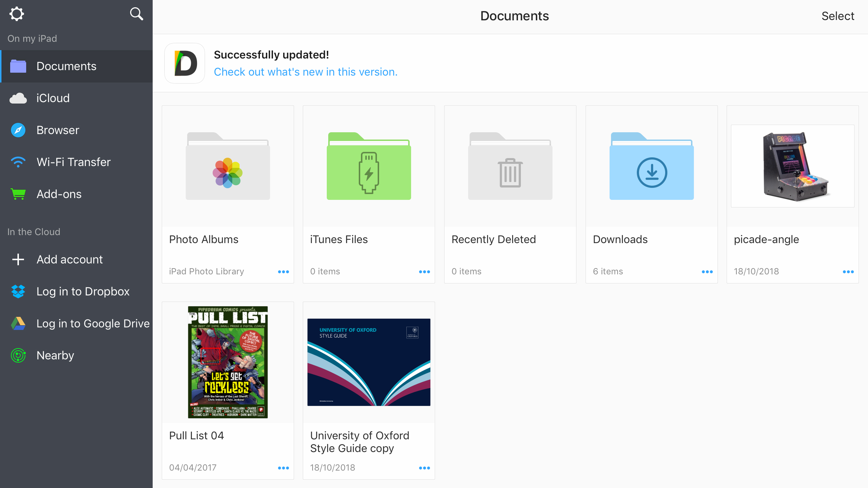Open the Recently Deleted trash folder
Image resolution: width=868 pixels, height=488 pixels.
510,166
